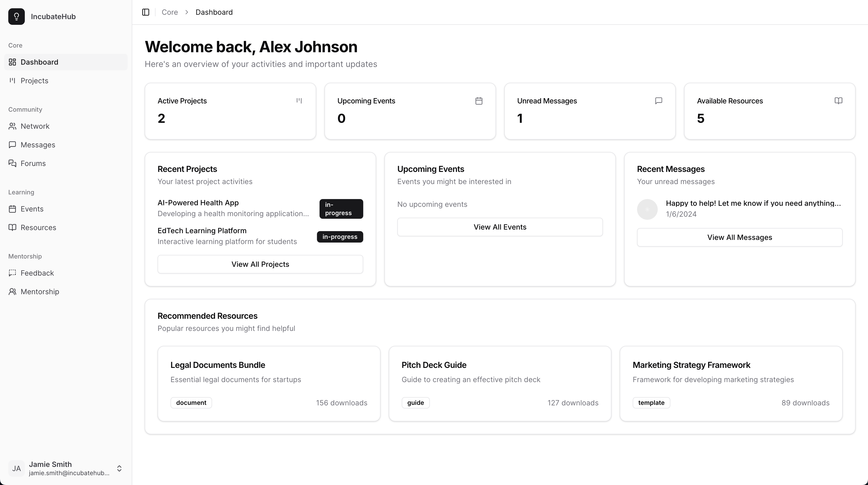Click the Projects kanban icon in sidebar
Image resolution: width=868 pixels, height=485 pixels.
pyautogui.click(x=12, y=80)
